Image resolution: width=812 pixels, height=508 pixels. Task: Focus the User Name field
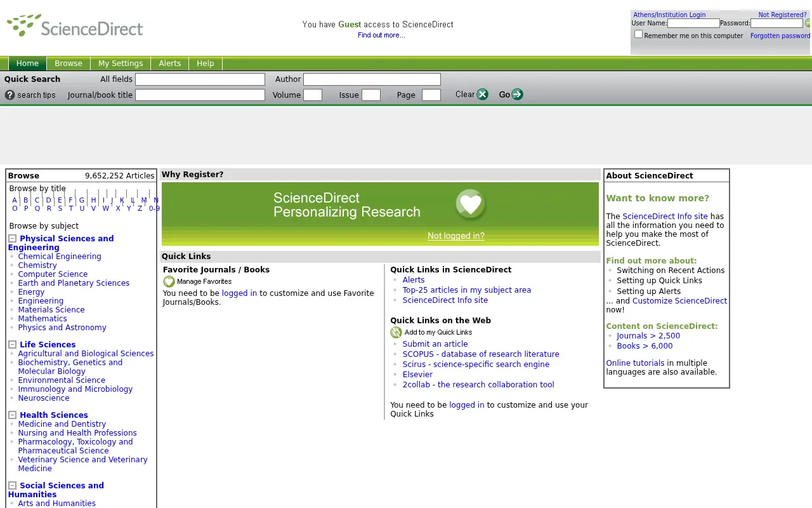tap(693, 23)
